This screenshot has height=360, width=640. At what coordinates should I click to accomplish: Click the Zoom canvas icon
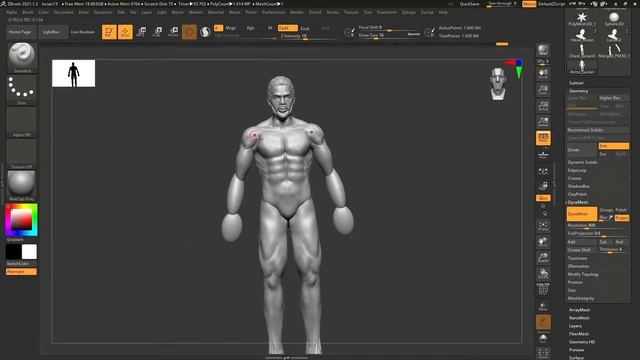coord(543,90)
